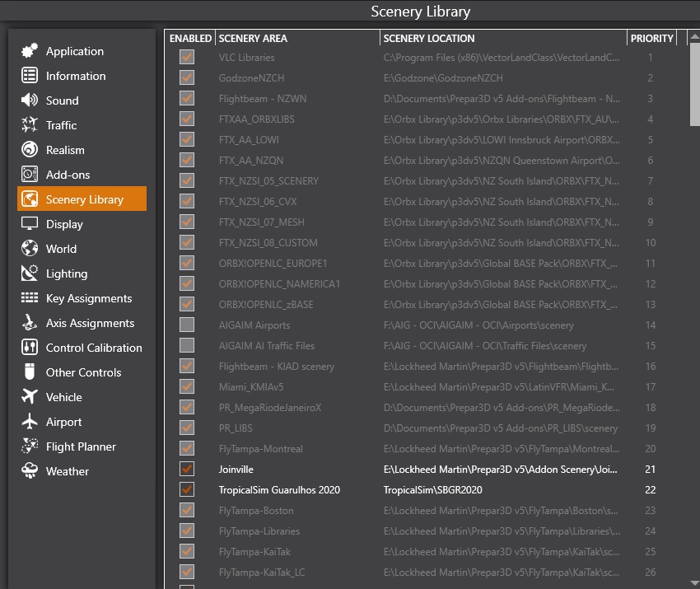Click the E:\Godzone\GodzoneNZCH location cell

(443, 78)
